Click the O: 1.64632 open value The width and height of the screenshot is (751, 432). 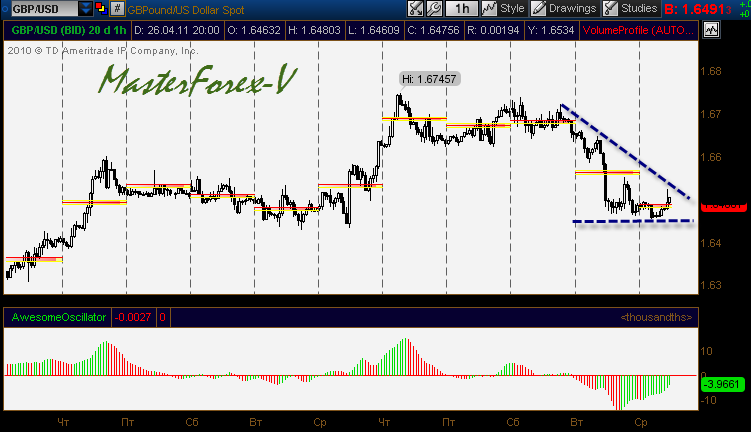pos(254,30)
